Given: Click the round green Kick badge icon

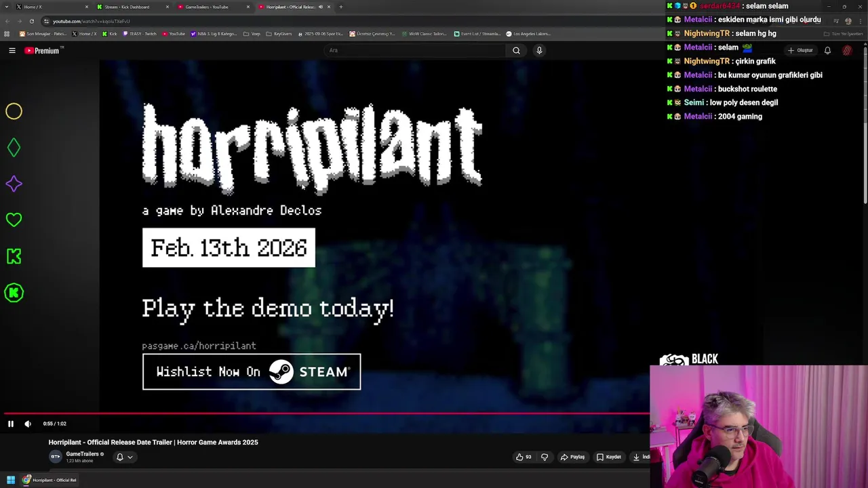Looking at the screenshot, I should coord(14,293).
